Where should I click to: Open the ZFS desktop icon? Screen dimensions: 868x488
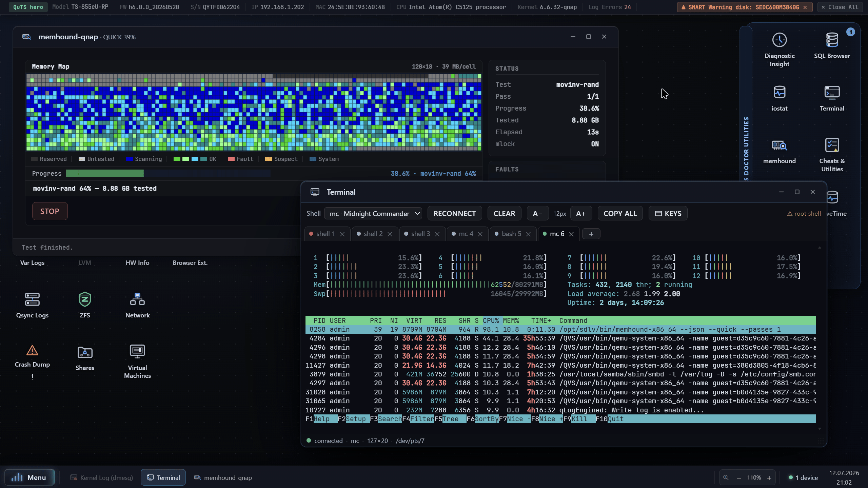85,305
